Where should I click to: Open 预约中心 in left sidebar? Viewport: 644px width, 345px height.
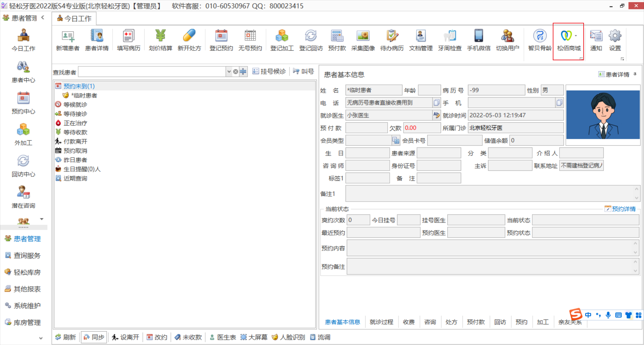pos(23,103)
